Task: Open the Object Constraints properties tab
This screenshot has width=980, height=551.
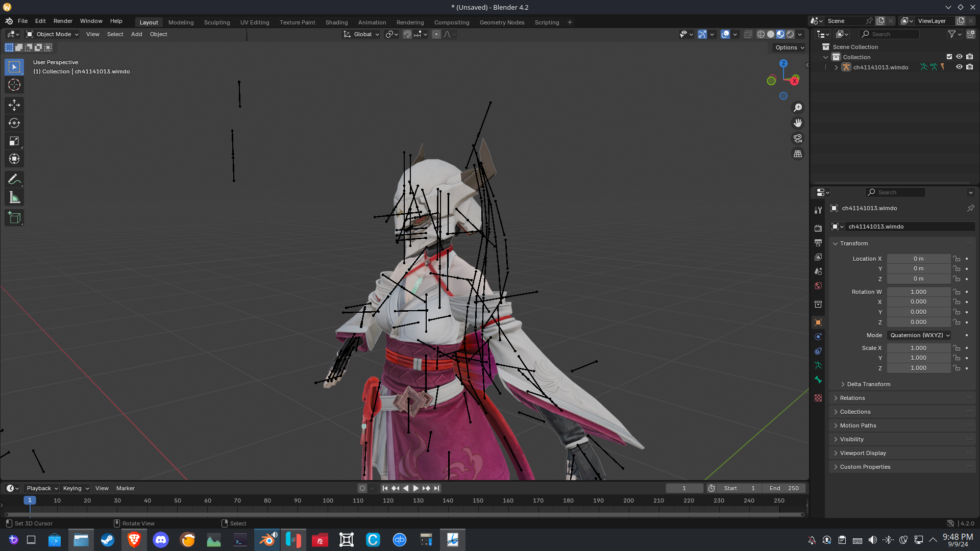Action: (818, 351)
